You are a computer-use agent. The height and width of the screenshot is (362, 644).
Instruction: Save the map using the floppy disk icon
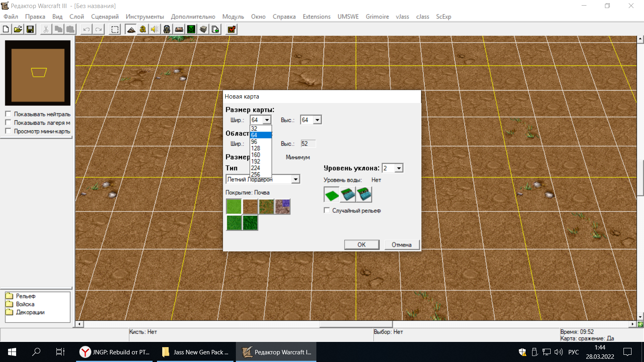pyautogui.click(x=30, y=29)
